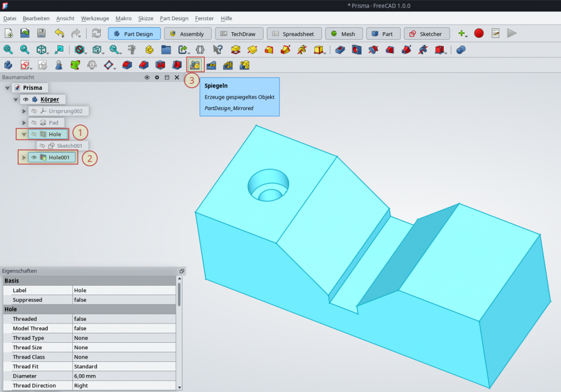
Task: Switch to the TechDraw workbench
Action: pyautogui.click(x=239, y=34)
